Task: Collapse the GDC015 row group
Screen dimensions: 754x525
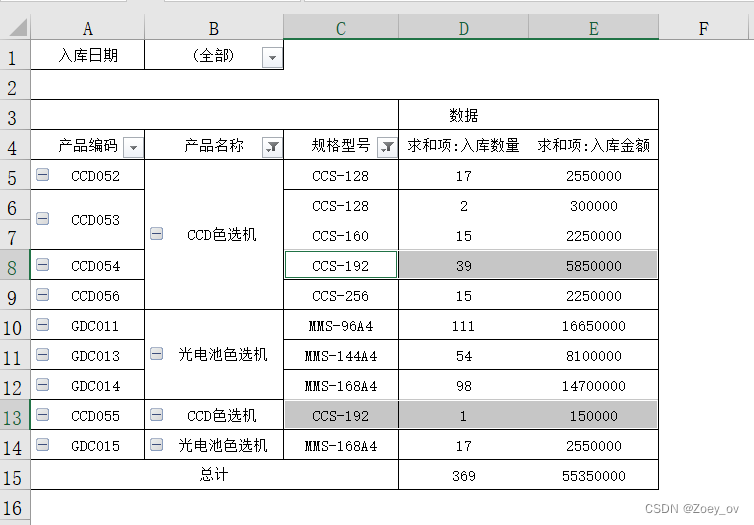Action: [x=42, y=445]
